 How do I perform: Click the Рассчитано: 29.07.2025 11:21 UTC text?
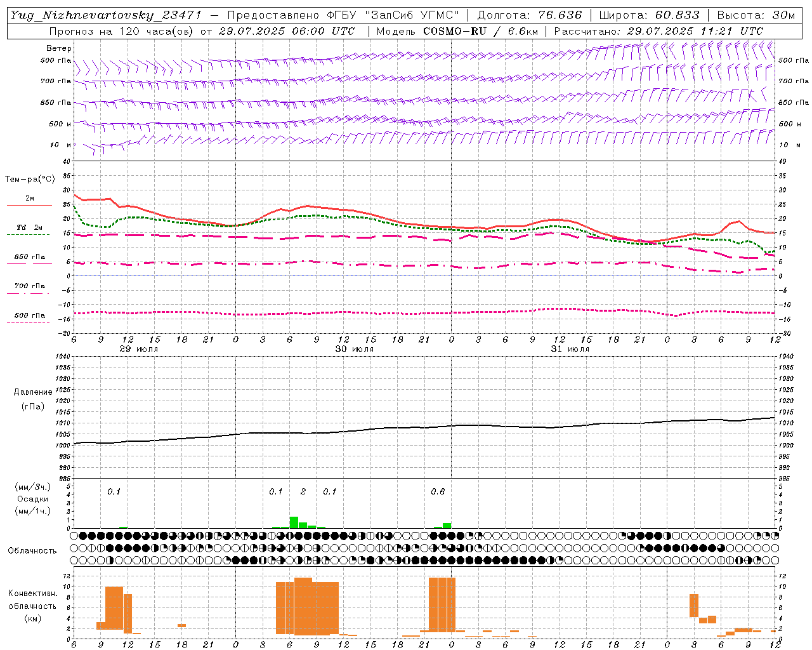tap(658, 31)
